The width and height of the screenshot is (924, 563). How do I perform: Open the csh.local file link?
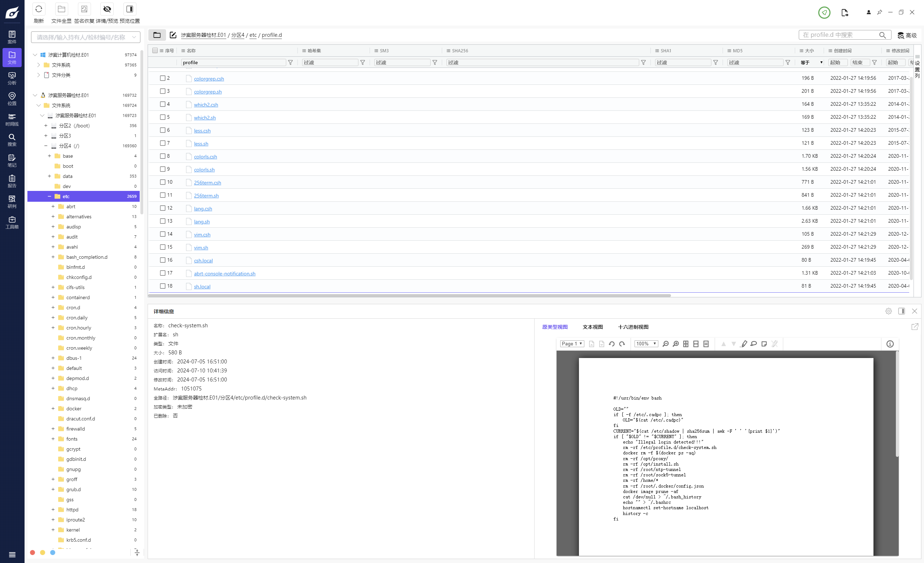(203, 261)
